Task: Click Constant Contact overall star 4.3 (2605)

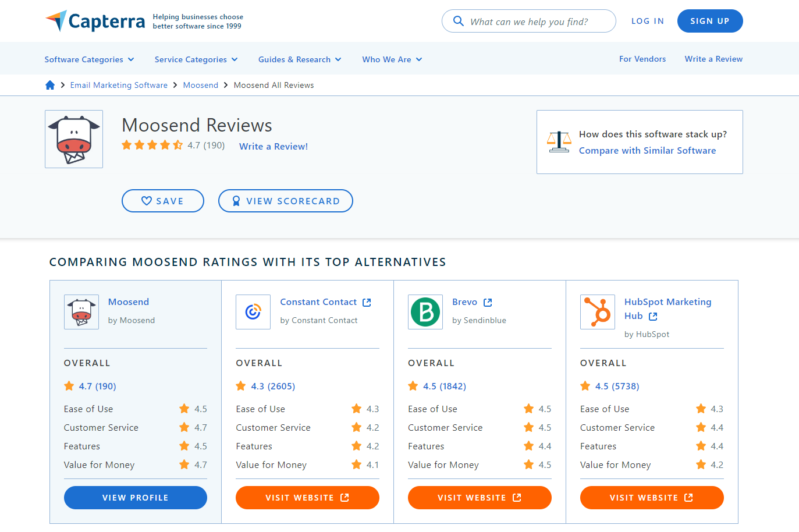Action: (265, 386)
